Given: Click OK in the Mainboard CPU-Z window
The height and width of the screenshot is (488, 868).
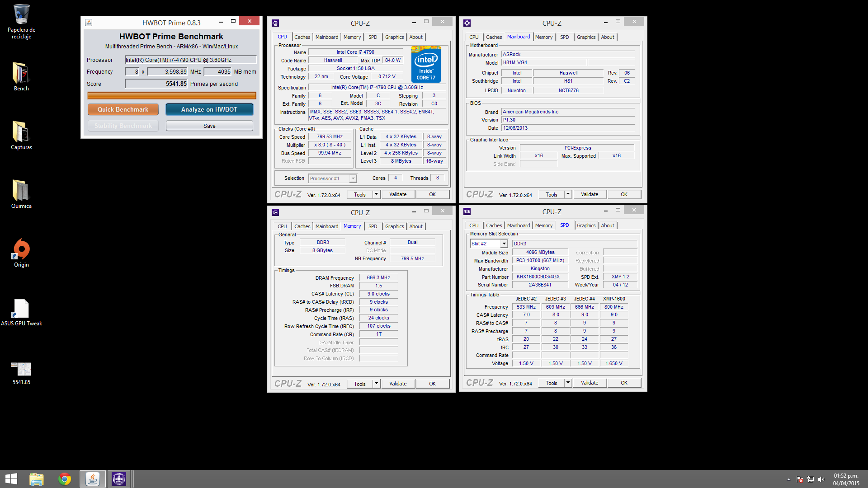Looking at the screenshot, I should (624, 194).
